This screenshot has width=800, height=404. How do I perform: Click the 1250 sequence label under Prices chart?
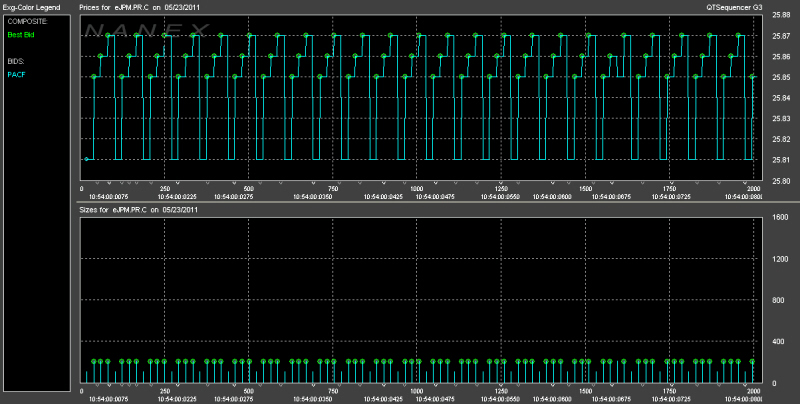point(501,189)
